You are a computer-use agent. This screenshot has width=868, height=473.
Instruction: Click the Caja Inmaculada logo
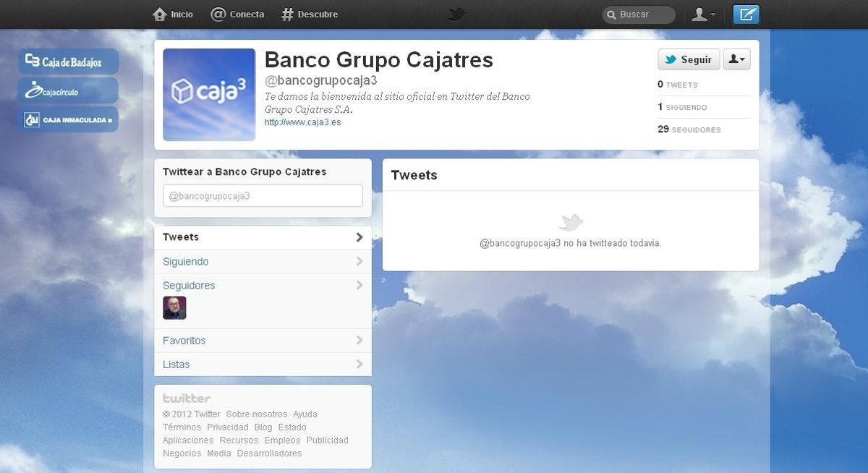[x=68, y=119]
